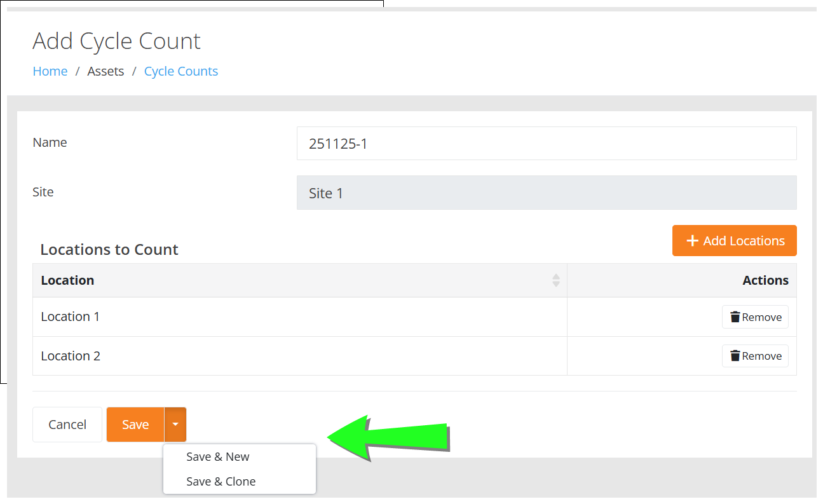This screenshot has height=504, width=823.
Task: Select the Location 2 row text
Action: 71,356
